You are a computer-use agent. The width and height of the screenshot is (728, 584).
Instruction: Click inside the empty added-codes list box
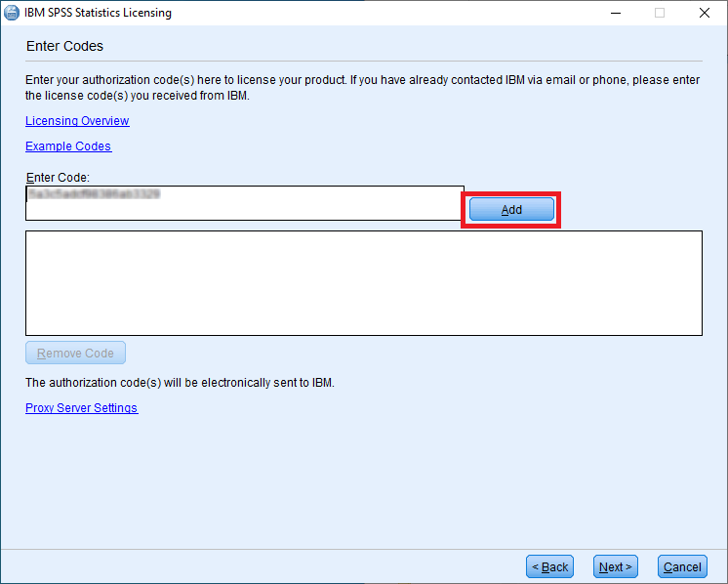[363, 283]
